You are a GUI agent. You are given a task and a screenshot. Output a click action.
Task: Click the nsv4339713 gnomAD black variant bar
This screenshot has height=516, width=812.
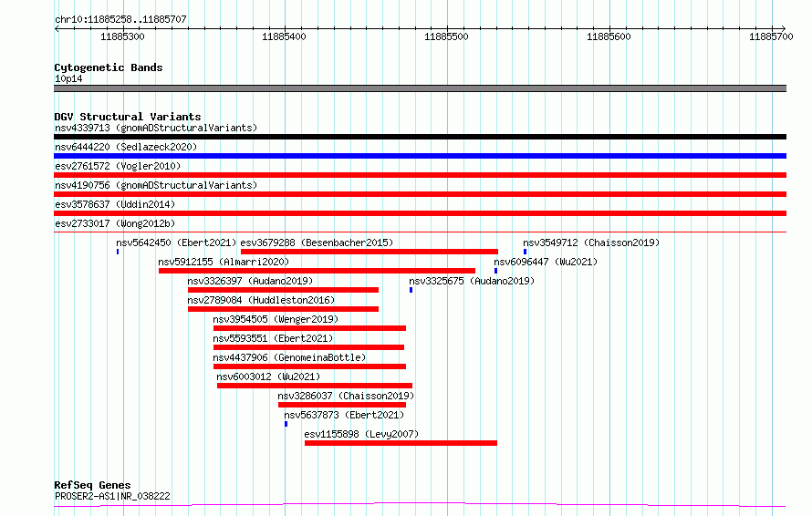pyautogui.click(x=420, y=137)
